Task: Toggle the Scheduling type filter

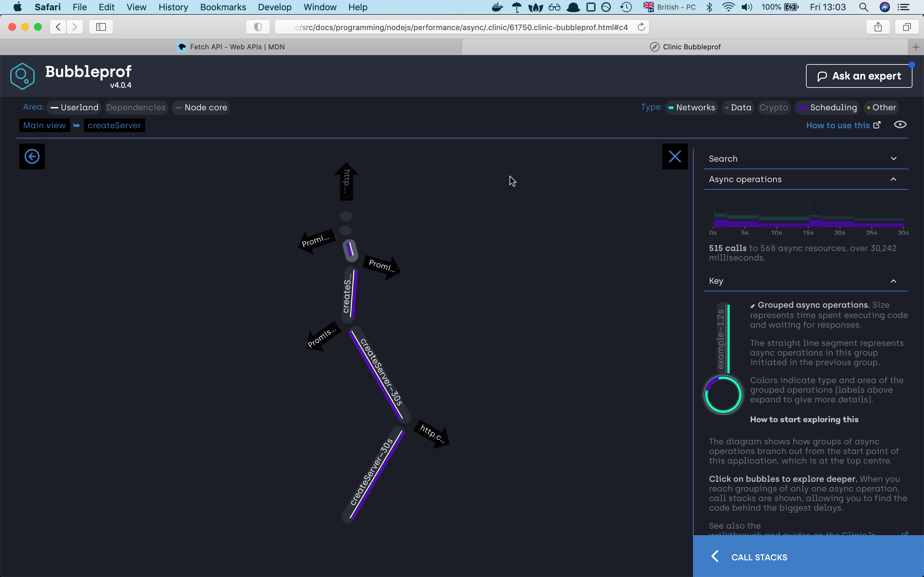Action: [x=828, y=108]
